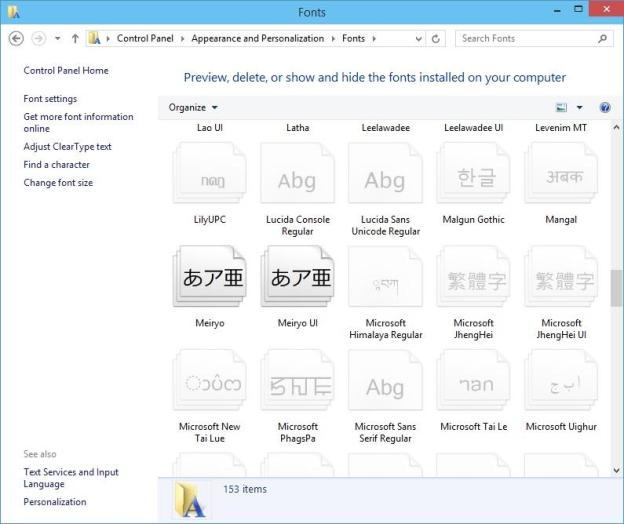The width and height of the screenshot is (624, 524).
Task: Click the Fonts folder icon in address bar
Action: tap(94, 38)
